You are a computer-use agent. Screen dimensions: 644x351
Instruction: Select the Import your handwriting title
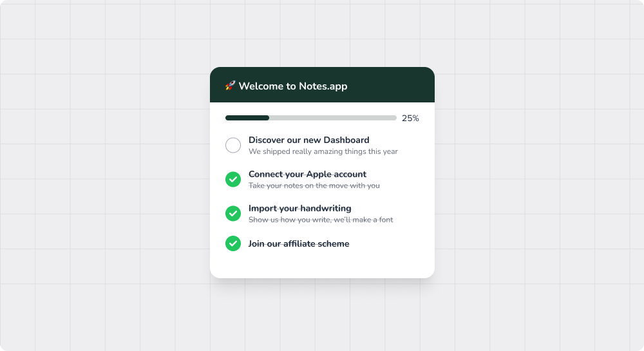[300, 208]
